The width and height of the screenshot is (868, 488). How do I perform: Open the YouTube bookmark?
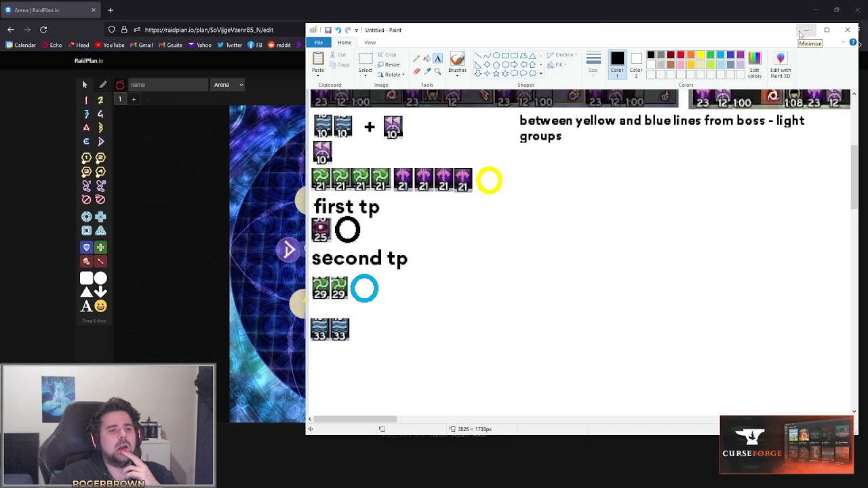coord(110,45)
